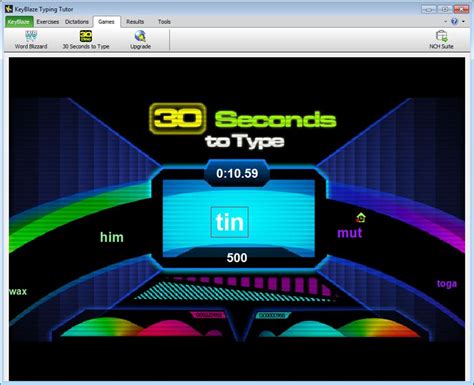Click the floating word 'wax'
The height and width of the screenshot is (385, 474).
coord(18,291)
